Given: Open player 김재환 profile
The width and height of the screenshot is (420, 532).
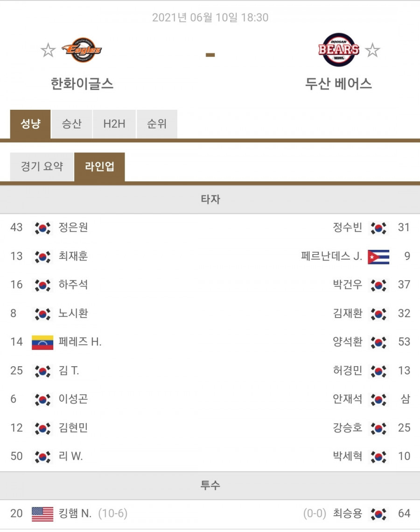Looking at the screenshot, I should pyautogui.click(x=348, y=313).
